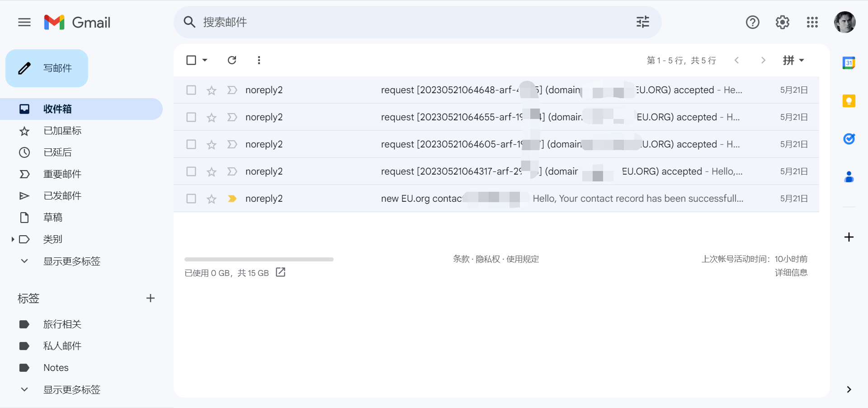This screenshot has width=868, height=408.
Task: Click the refresh inbox icon
Action: (232, 60)
